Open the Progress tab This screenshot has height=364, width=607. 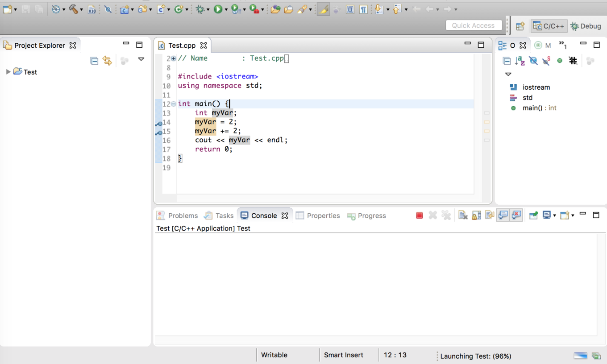coord(366,216)
